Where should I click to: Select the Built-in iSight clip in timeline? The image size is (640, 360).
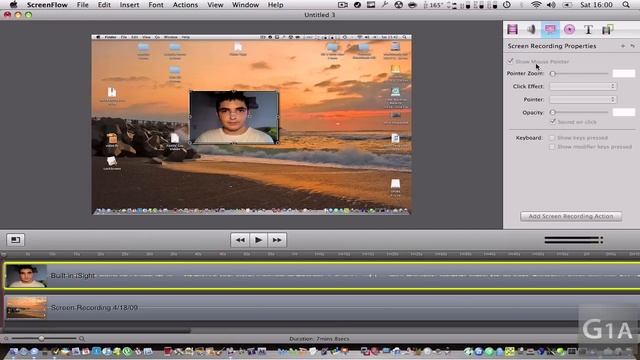pos(322,276)
